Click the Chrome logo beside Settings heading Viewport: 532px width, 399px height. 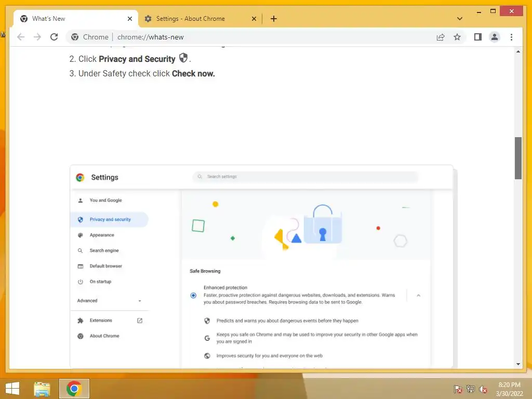point(80,178)
